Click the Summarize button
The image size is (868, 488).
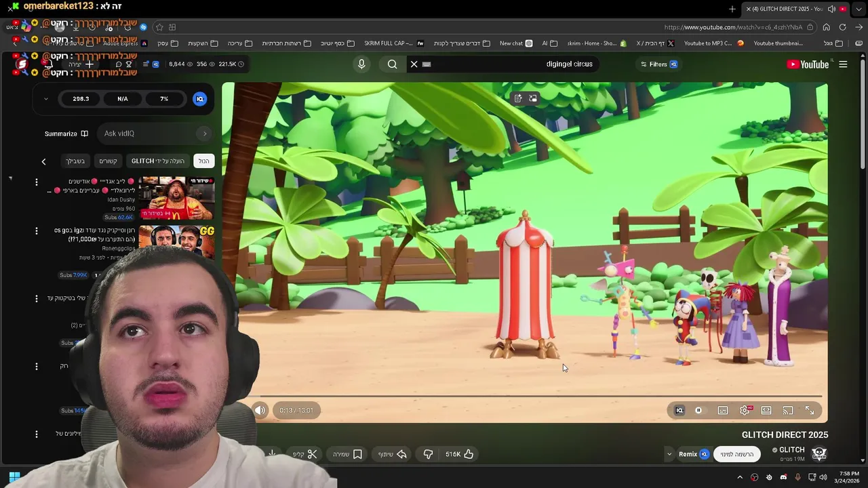[x=66, y=134]
